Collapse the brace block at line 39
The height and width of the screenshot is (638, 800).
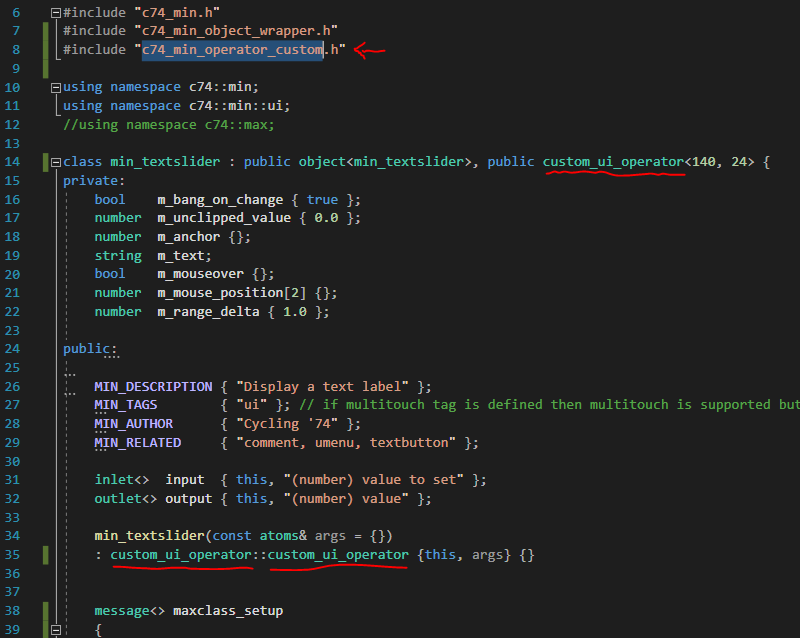click(x=56, y=630)
